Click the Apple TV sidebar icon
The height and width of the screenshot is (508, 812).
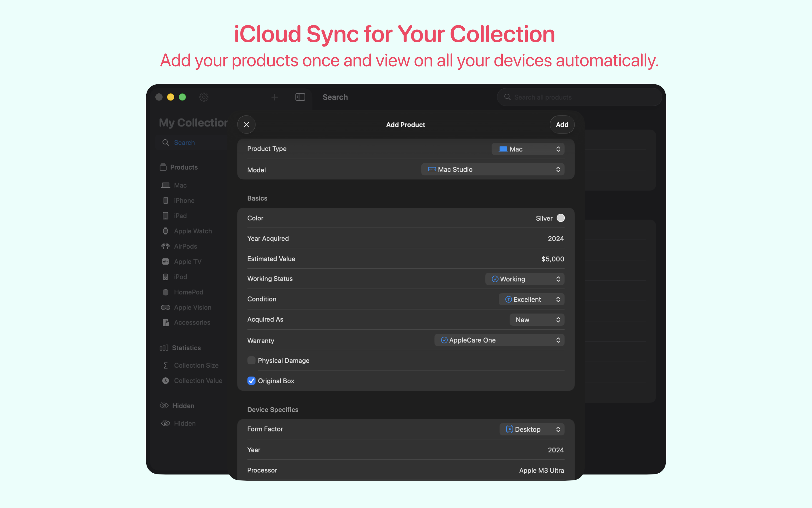coord(166,261)
